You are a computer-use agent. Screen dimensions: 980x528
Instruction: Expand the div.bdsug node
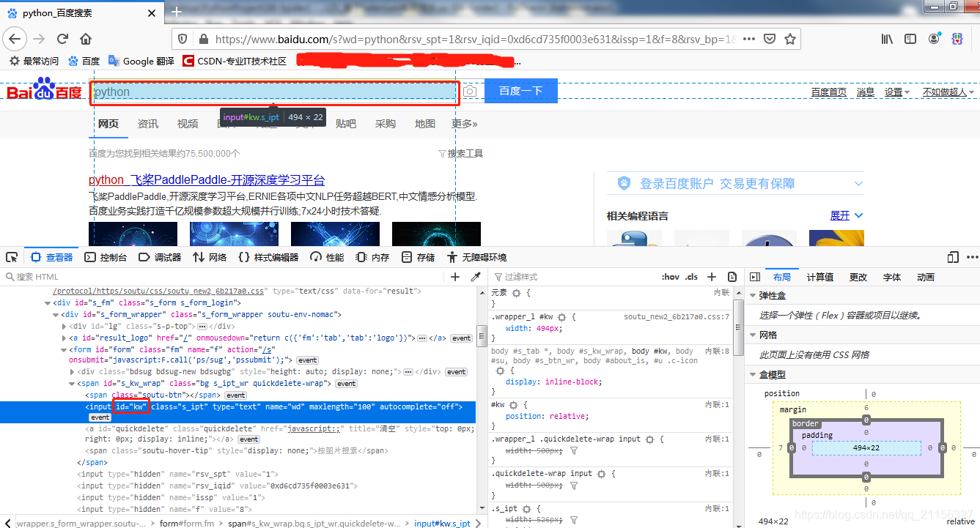point(72,371)
